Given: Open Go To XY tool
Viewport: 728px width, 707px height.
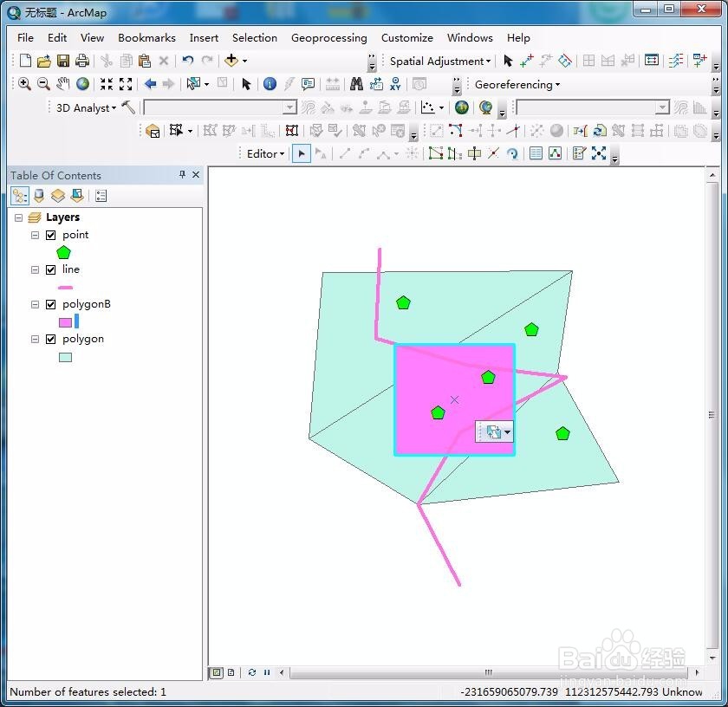Looking at the screenshot, I should point(395,84).
